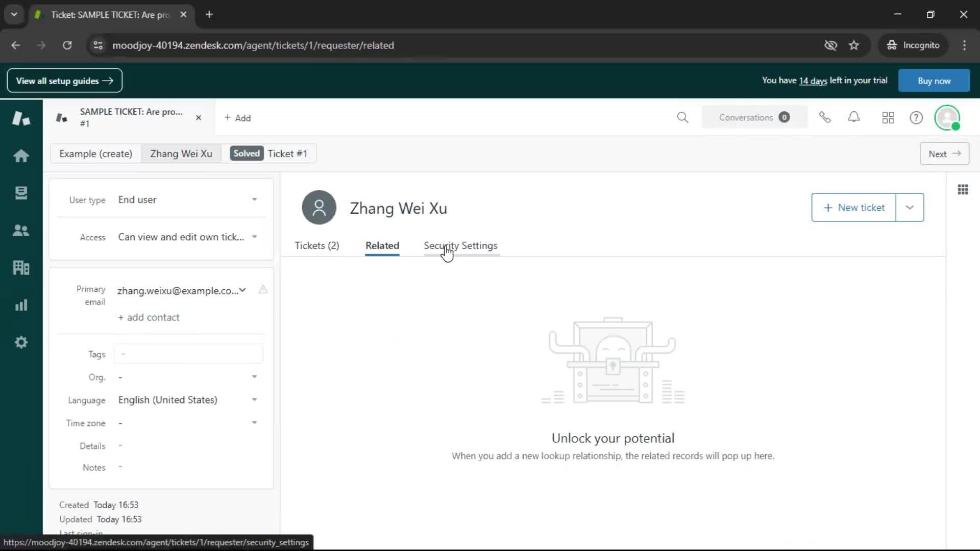Click the Add tab button
Viewport: 980px width, 551px height.
tap(237, 118)
